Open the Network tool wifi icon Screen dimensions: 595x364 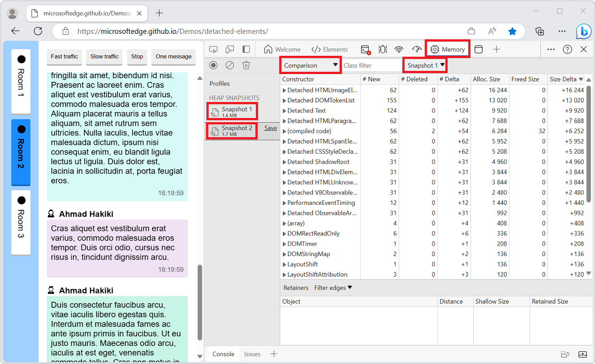click(399, 49)
